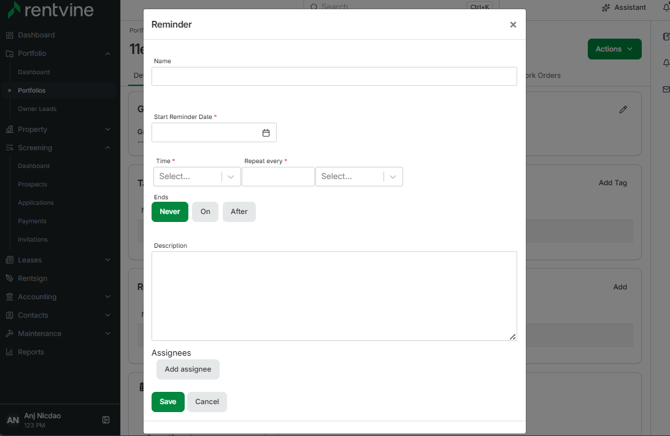Click the Maintenance wrench icon
The image size is (670, 436).
point(9,333)
